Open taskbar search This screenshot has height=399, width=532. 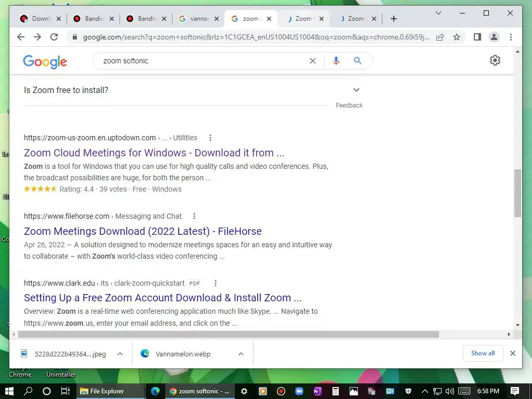coord(28,391)
